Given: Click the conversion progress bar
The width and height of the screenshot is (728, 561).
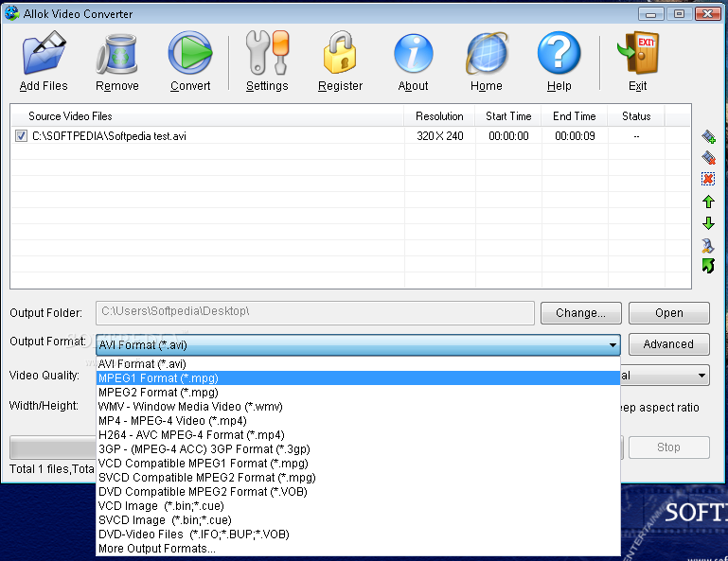Looking at the screenshot, I should [53, 447].
